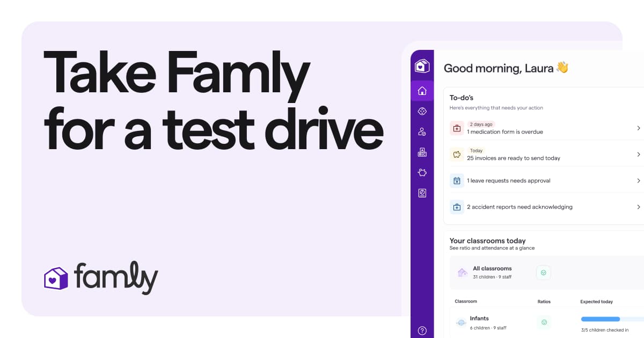Click '3/5 children checked in' text

(604, 329)
